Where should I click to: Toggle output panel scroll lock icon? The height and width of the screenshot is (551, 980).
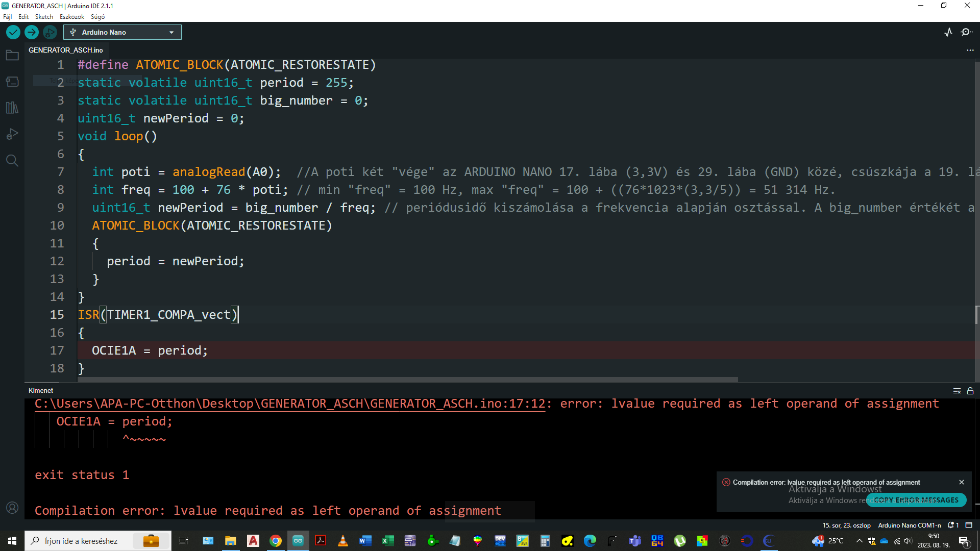tap(970, 391)
